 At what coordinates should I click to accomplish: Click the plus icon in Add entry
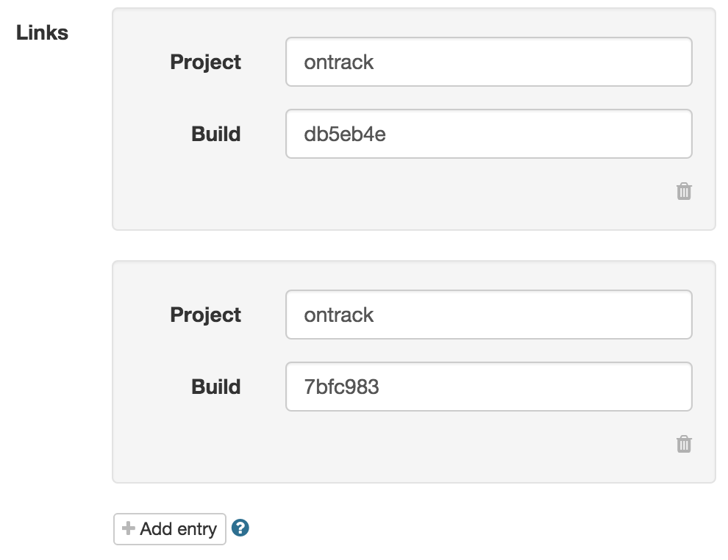coord(129,528)
